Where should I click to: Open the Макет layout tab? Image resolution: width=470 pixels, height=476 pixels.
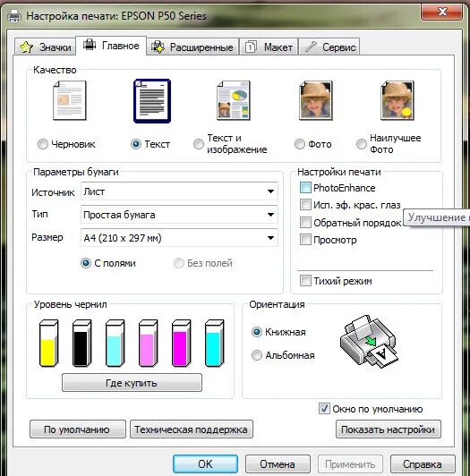point(269,47)
